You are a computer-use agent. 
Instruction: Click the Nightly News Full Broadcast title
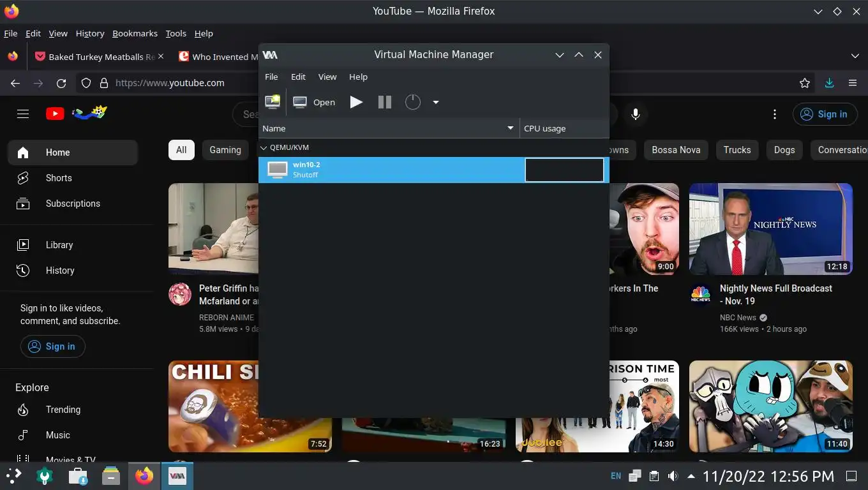click(x=776, y=295)
